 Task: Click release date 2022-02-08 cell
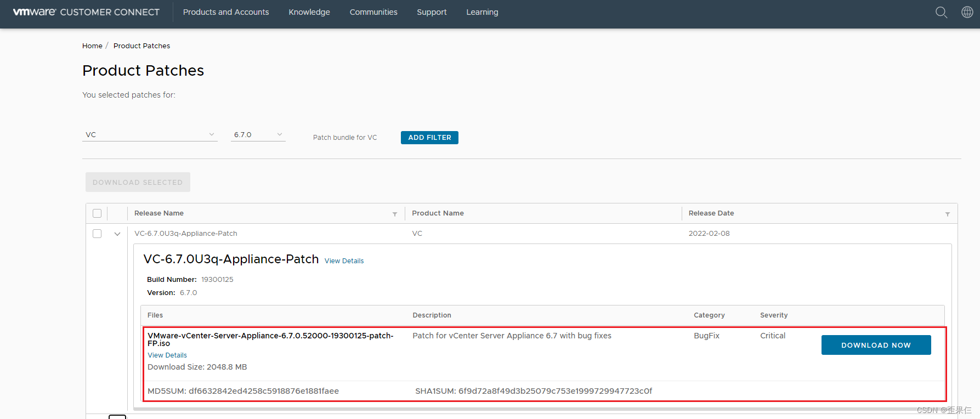(x=709, y=234)
